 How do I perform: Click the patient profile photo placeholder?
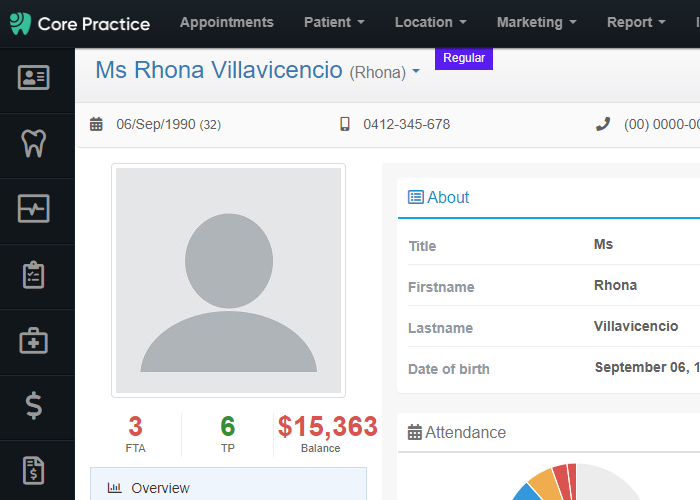tap(229, 280)
